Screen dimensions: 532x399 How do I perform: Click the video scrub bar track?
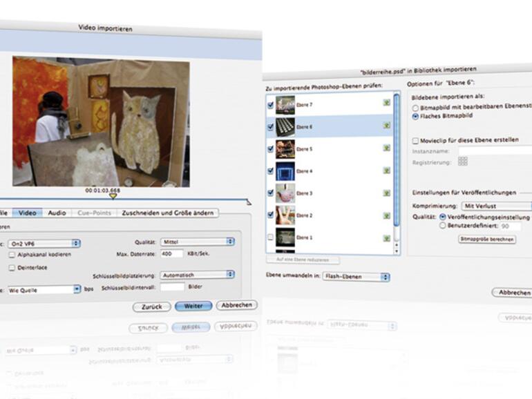coord(124,199)
